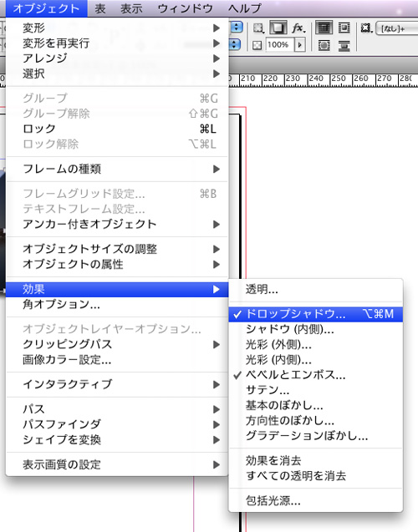Select the no text wrap icon
This screenshot has width=418, height=532.
click(x=324, y=28)
